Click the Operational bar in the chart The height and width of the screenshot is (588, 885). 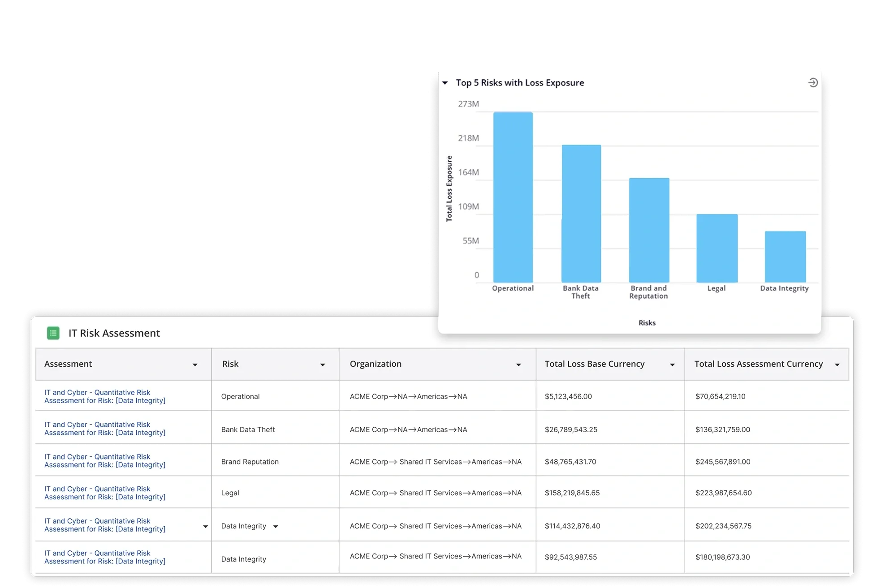point(513,197)
